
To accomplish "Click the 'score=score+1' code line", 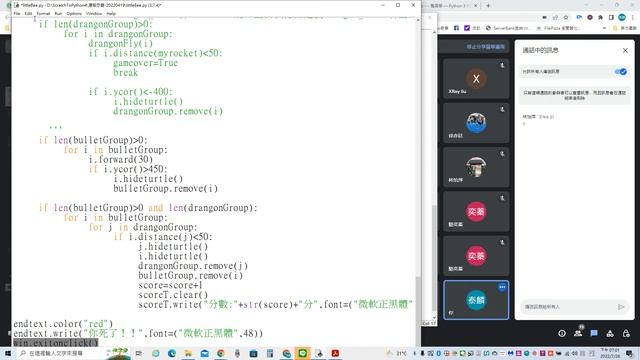I will [x=170, y=285].
